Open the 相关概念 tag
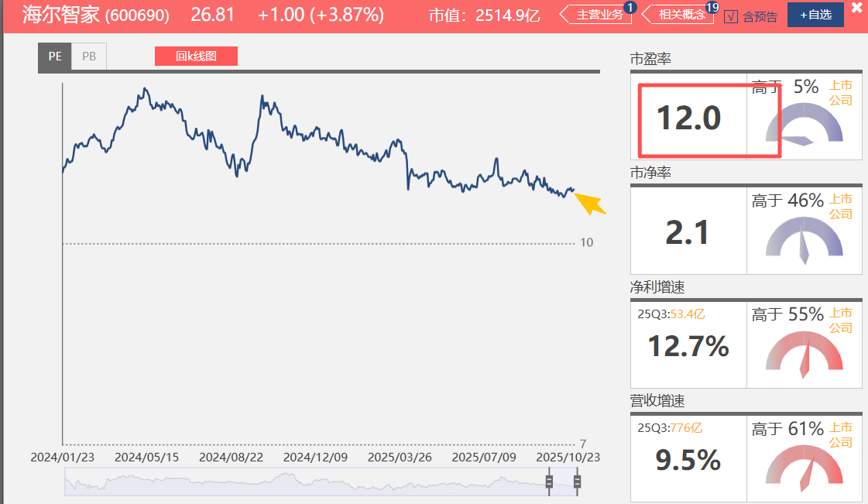The image size is (868, 504). pos(678,15)
